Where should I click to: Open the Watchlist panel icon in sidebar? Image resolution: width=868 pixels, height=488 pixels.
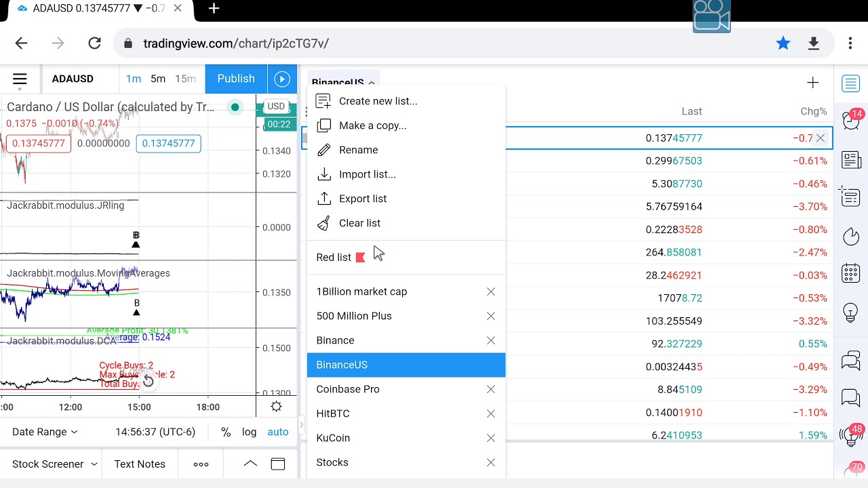pos(850,83)
